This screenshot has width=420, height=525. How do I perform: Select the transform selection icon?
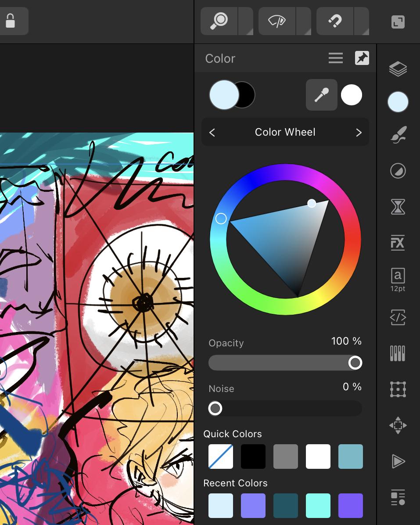[398, 389]
